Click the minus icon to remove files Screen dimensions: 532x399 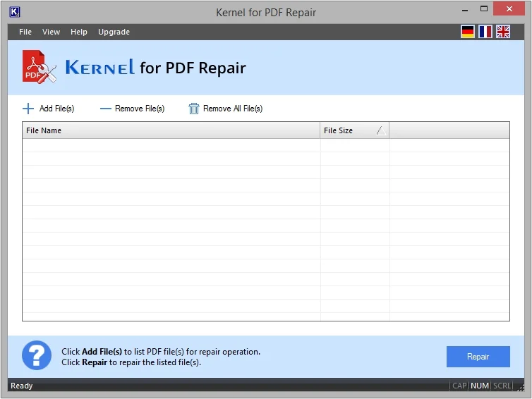(x=106, y=109)
